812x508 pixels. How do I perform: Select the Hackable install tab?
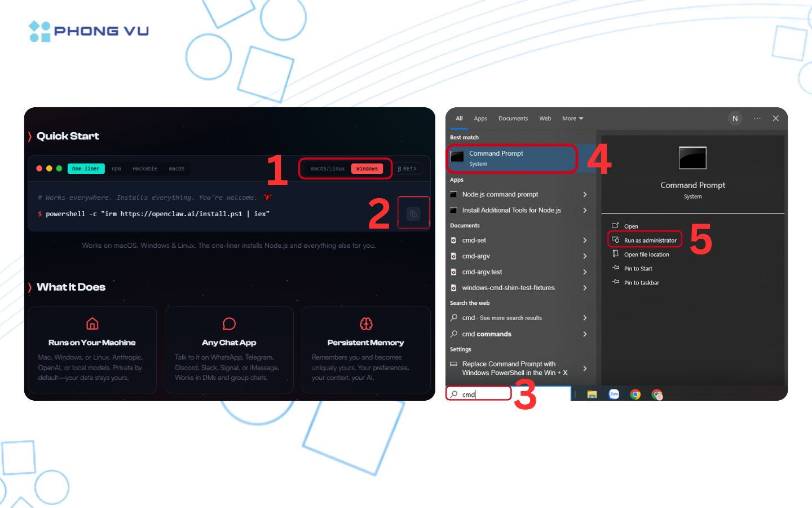tap(145, 169)
